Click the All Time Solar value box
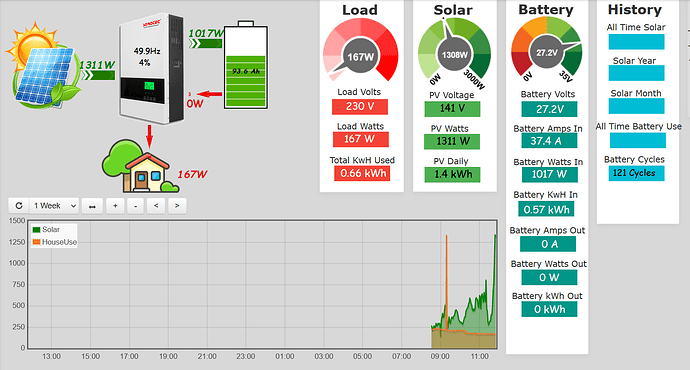Image resolution: width=690 pixels, height=370 pixels. pyautogui.click(x=636, y=42)
